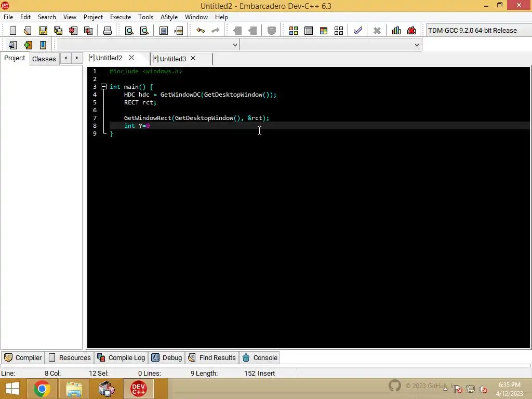
Task: Click the toggle comment toolbar icon
Action: pos(272,31)
